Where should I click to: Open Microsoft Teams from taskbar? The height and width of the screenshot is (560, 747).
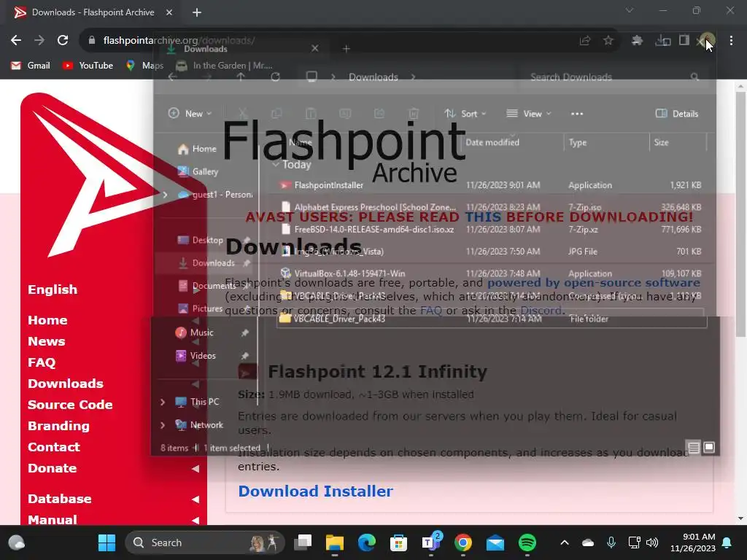point(430,542)
